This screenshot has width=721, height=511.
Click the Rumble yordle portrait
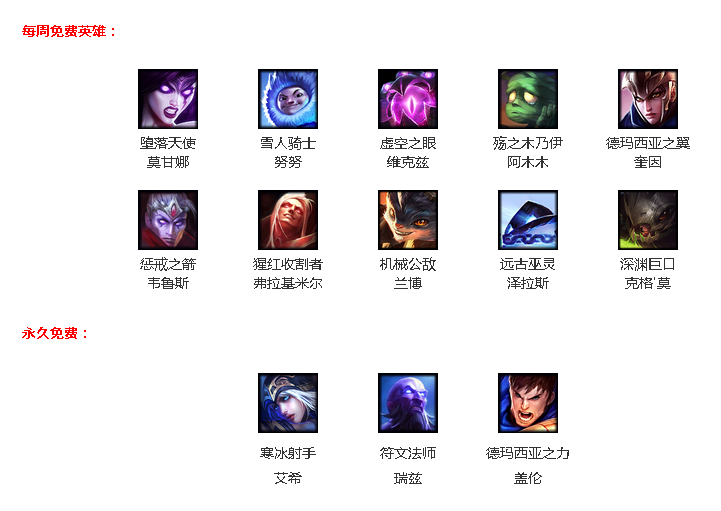tap(408, 220)
